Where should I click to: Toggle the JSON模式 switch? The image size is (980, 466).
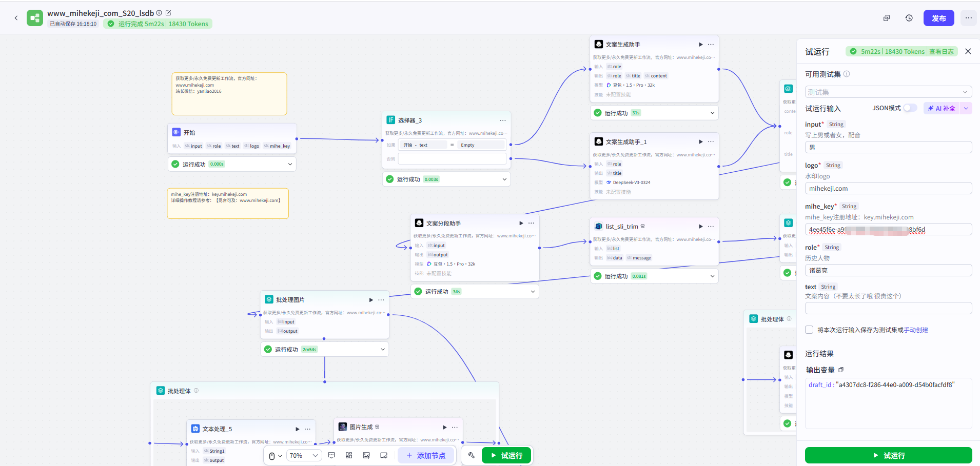click(x=910, y=108)
